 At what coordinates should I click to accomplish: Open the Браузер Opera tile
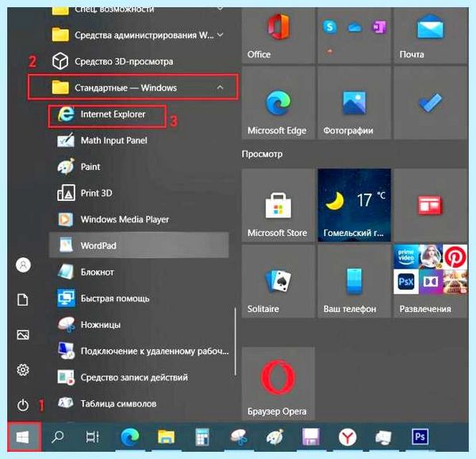click(278, 384)
